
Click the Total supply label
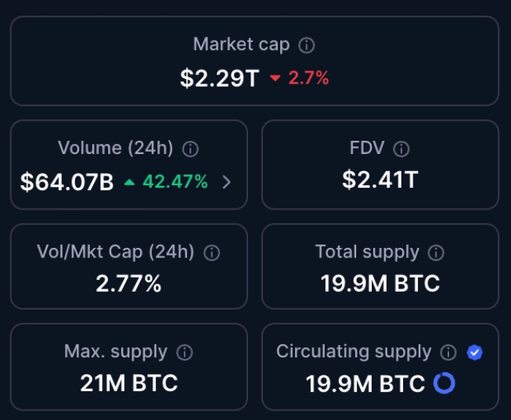pos(367,252)
